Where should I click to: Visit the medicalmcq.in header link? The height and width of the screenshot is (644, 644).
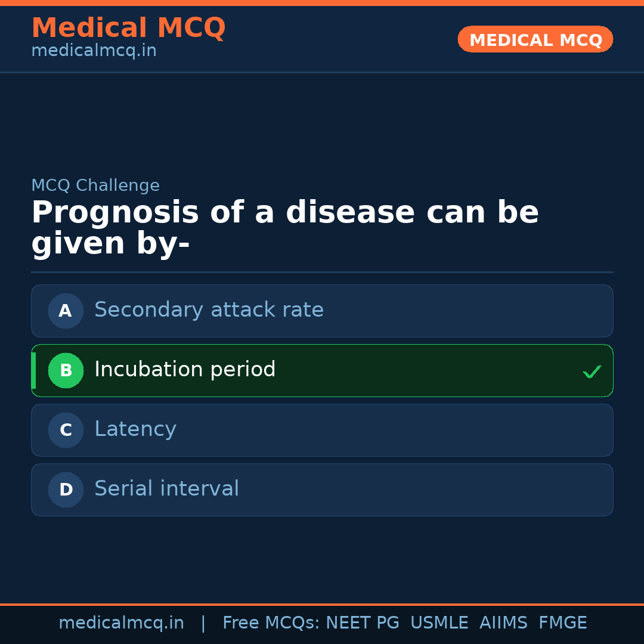point(94,51)
